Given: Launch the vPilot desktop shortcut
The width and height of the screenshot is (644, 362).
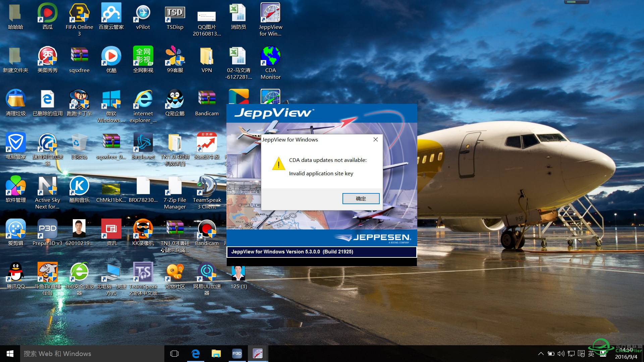Looking at the screenshot, I should (x=143, y=16).
